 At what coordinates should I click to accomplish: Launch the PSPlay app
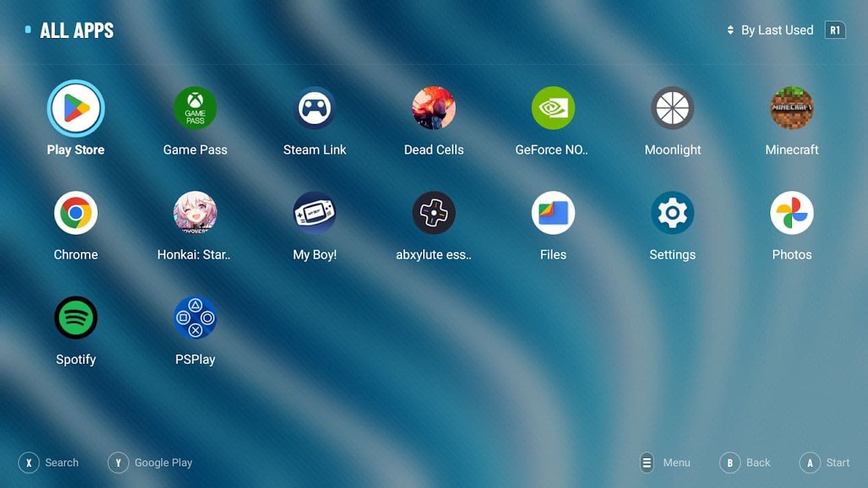[x=195, y=318]
